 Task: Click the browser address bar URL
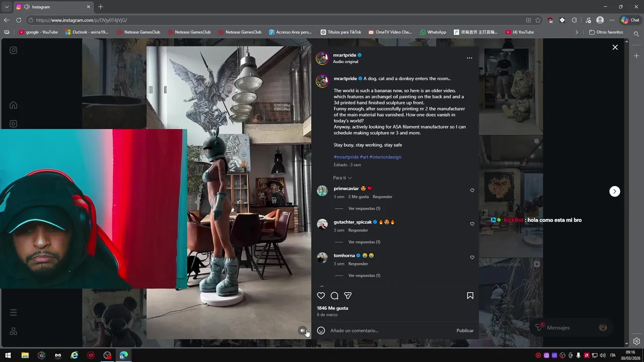click(82, 20)
